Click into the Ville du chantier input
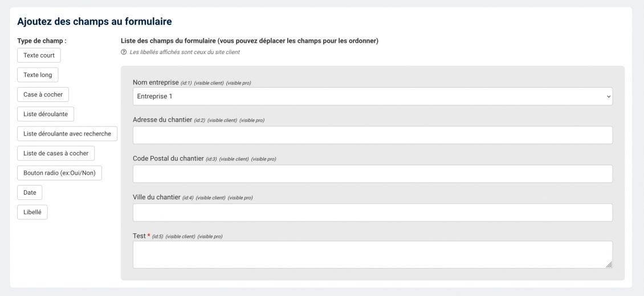Screen dimensions: 644x296 tap(373, 212)
